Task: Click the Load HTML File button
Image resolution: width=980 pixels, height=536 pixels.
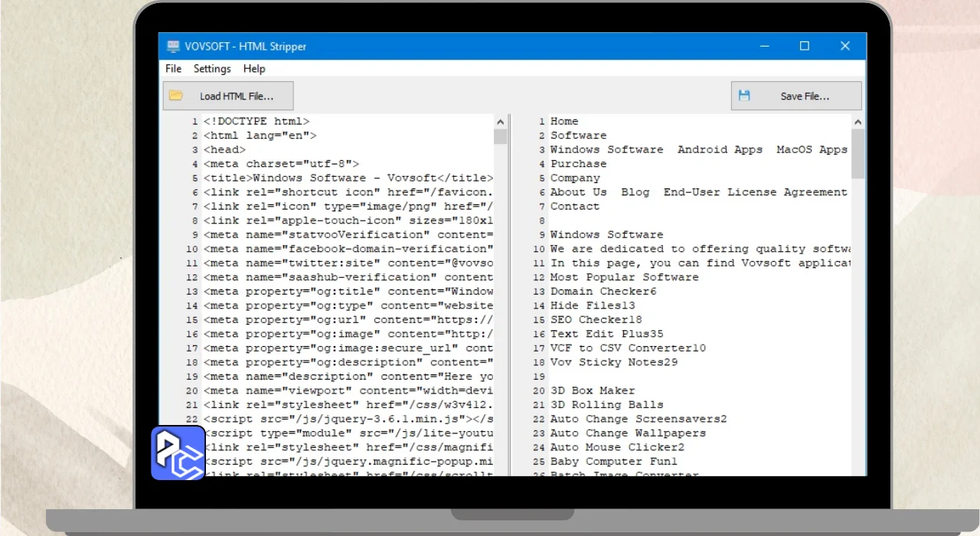Action: pyautogui.click(x=228, y=96)
